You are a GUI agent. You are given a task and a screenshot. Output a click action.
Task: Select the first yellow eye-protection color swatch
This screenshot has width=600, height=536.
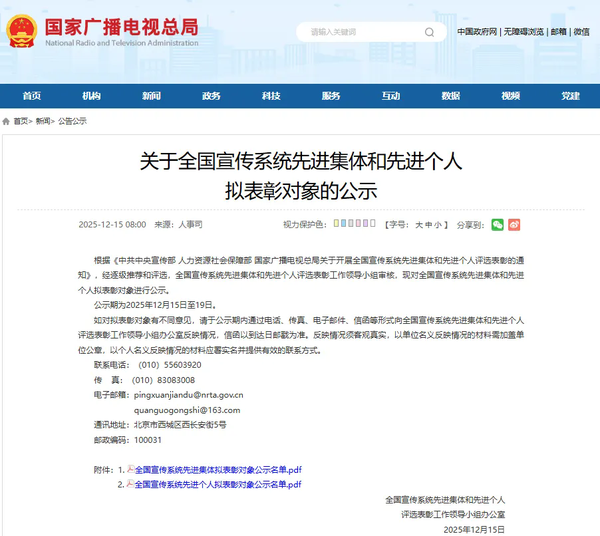click(336, 225)
